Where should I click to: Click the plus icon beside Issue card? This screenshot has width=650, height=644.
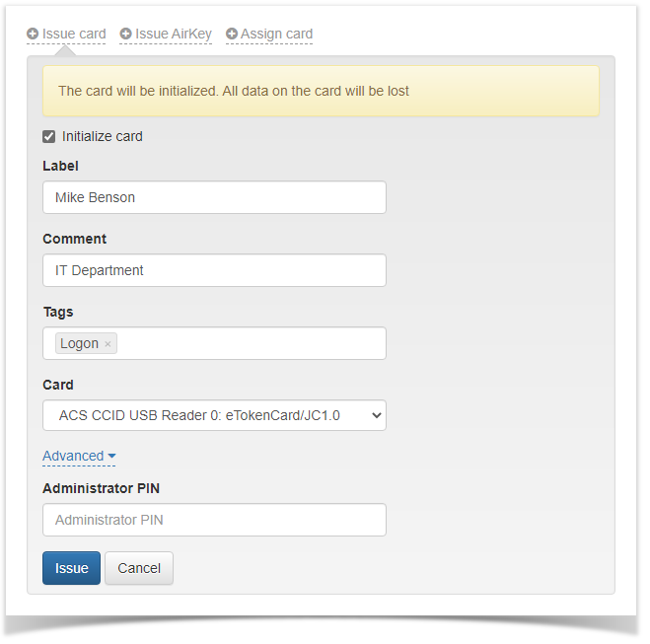point(33,34)
